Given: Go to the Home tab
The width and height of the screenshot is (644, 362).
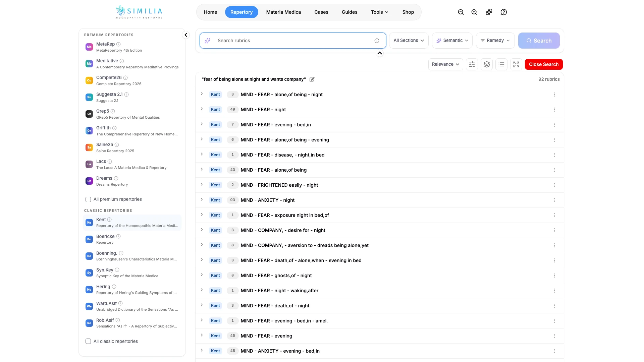Looking at the screenshot, I should pyautogui.click(x=210, y=12).
